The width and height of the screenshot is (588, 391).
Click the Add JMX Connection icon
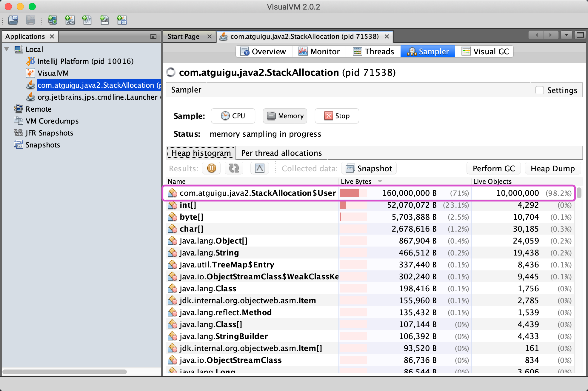pyautogui.click(x=70, y=20)
